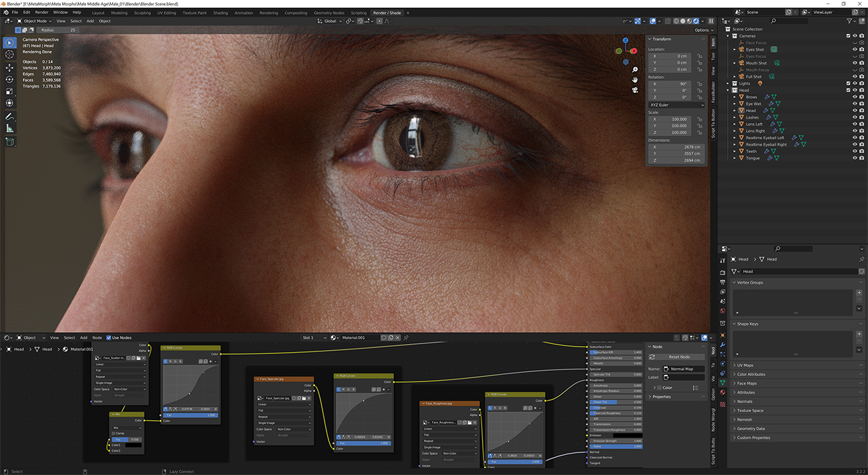Activate the Select Box tool
Image resolution: width=868 pixels, height=475 pixels.
9,43
